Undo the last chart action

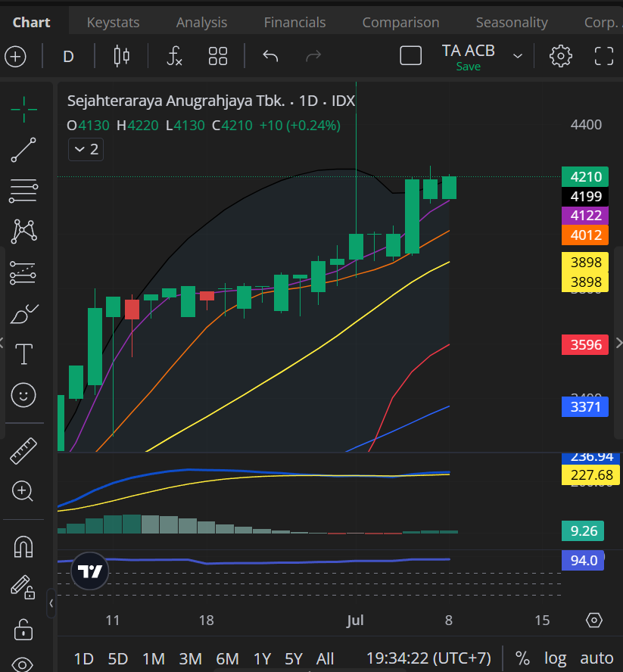[270, 56]
